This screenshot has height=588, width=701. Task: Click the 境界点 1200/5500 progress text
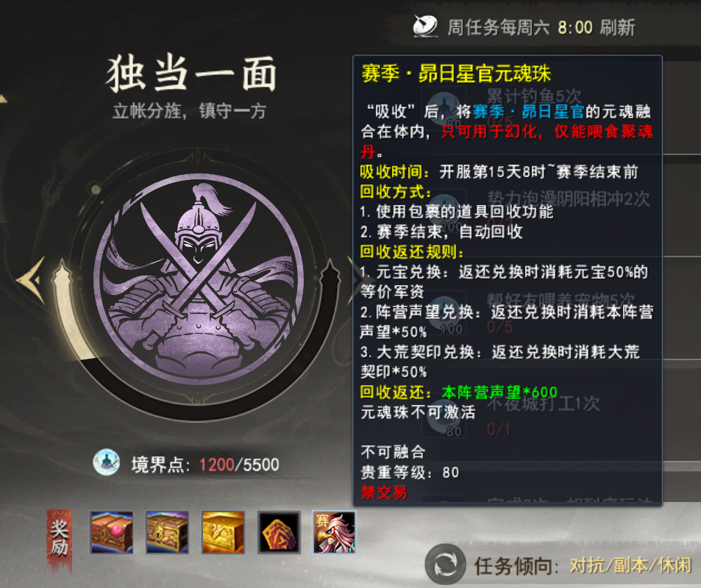pos(205,465)
